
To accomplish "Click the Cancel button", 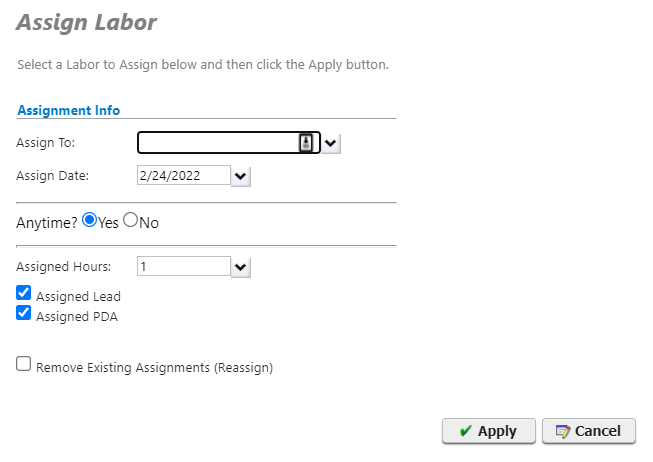I will click(588, 431).
